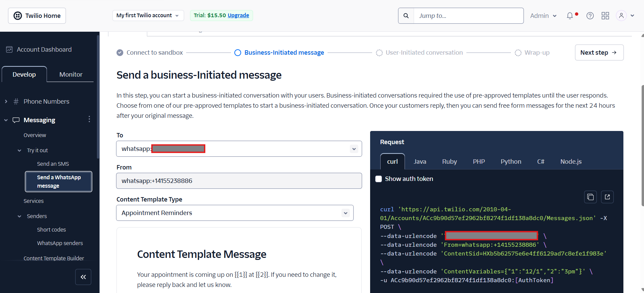The height and width of the screenshot is (293, 644).
Task: Click the Account Dashboard icon
Action: click(x=9, y=50)
